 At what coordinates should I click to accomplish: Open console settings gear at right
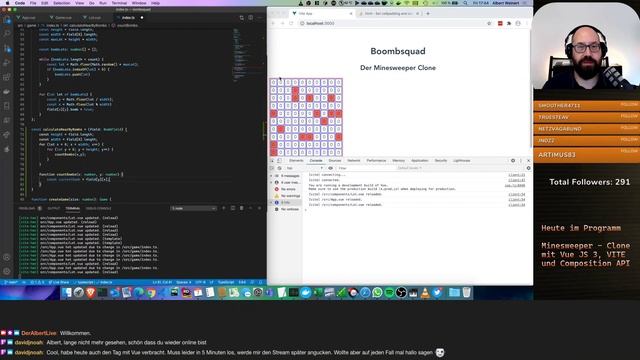coord(528,168)
